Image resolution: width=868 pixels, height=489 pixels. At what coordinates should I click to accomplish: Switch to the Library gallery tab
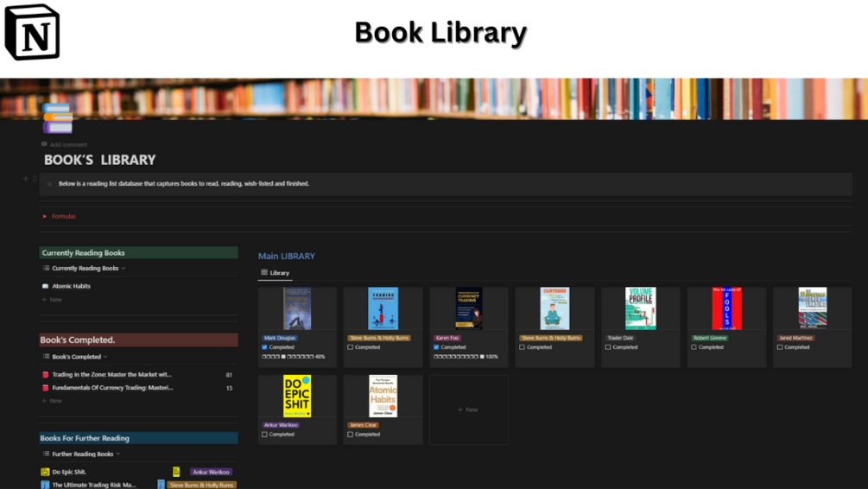(x=276, y=273)
